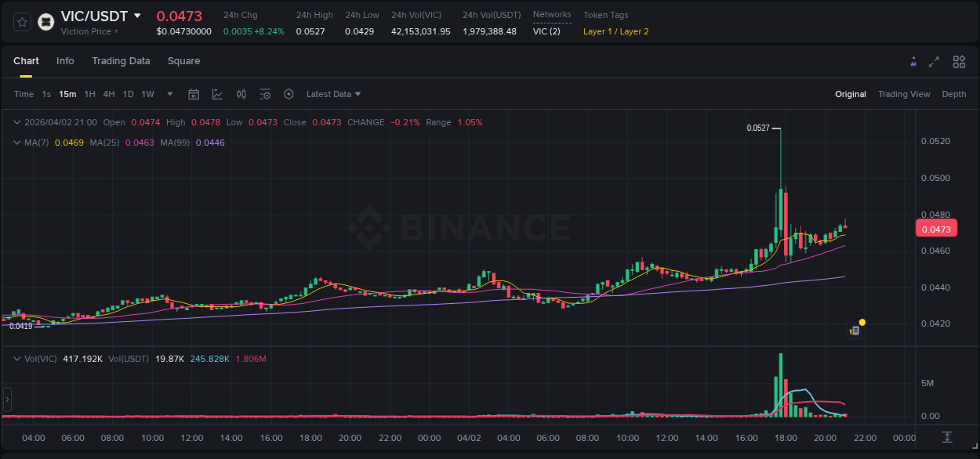Viewport: 980px width, 459px height.
Task: Collapse the Vol(VIC) volume panel chevron
Action: pyautogui.click(x=16, y=359)
